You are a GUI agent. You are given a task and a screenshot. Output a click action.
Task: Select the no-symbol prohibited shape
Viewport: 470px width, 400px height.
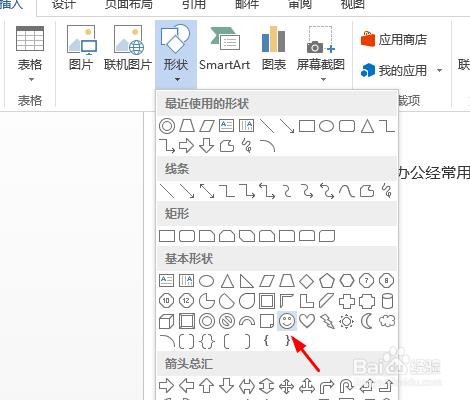coord(227,321)
